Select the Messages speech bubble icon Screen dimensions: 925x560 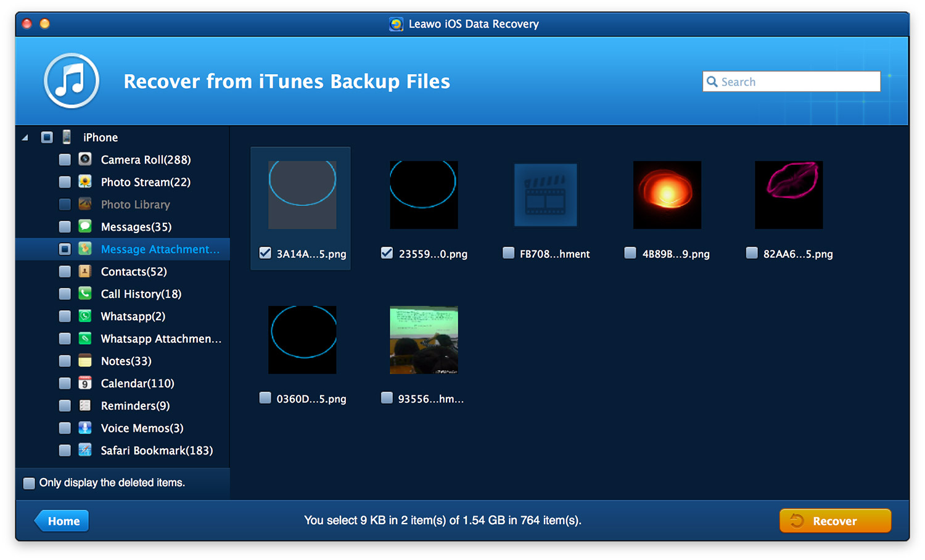[85, 226]
